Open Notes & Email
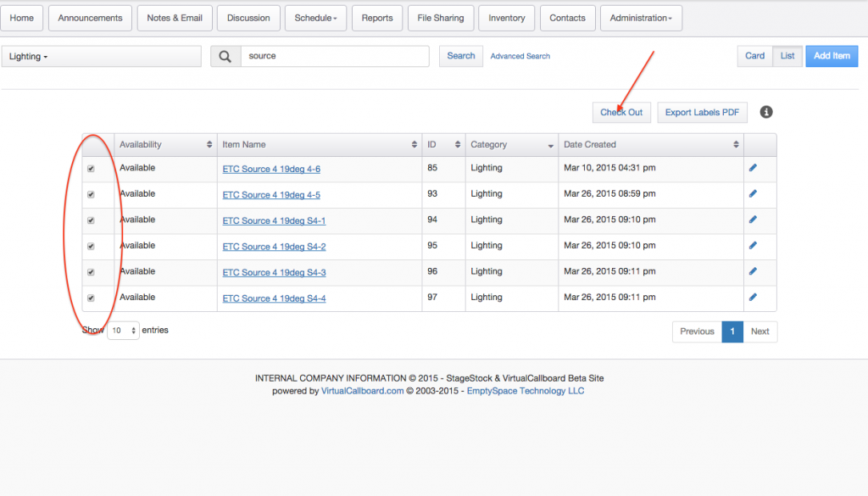 coord(175,19)
